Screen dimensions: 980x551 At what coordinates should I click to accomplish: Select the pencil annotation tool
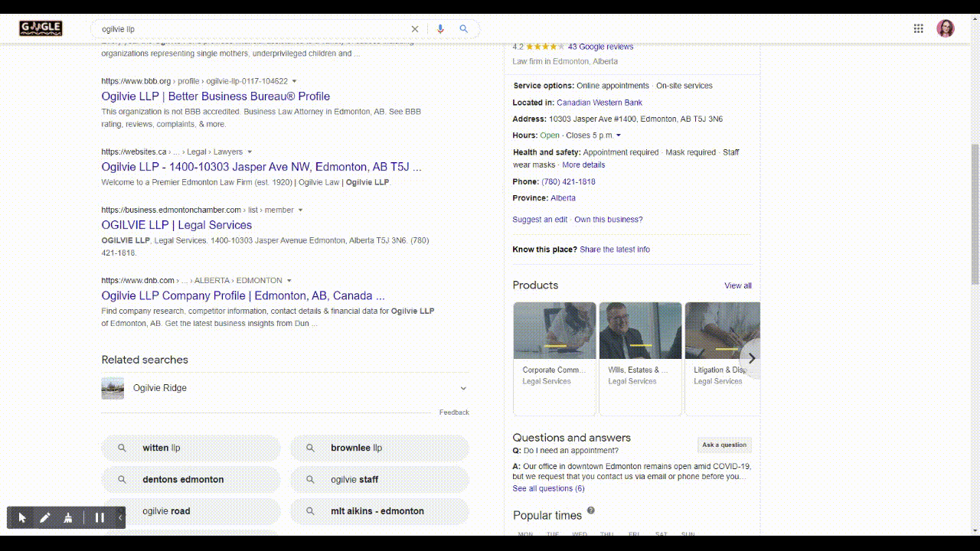point(45,517)
